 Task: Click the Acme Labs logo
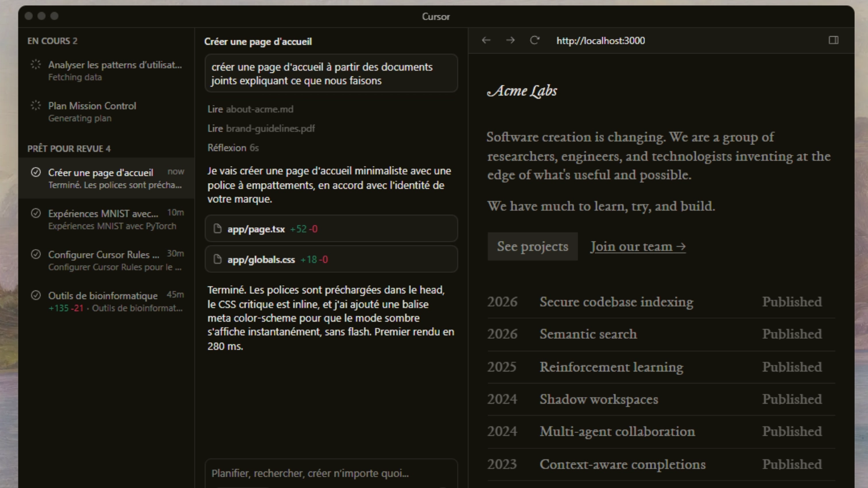pyautogui.click(x=522, y=91)
